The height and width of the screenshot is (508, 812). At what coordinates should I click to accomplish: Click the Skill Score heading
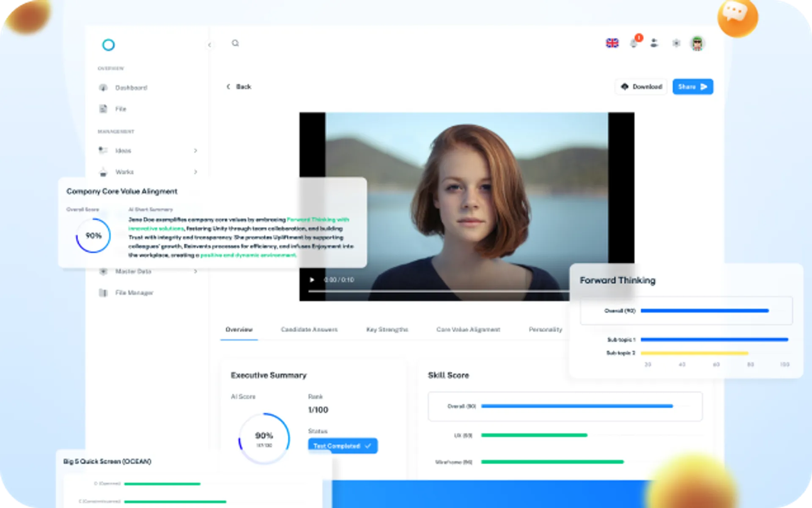[x=448, y=375]
